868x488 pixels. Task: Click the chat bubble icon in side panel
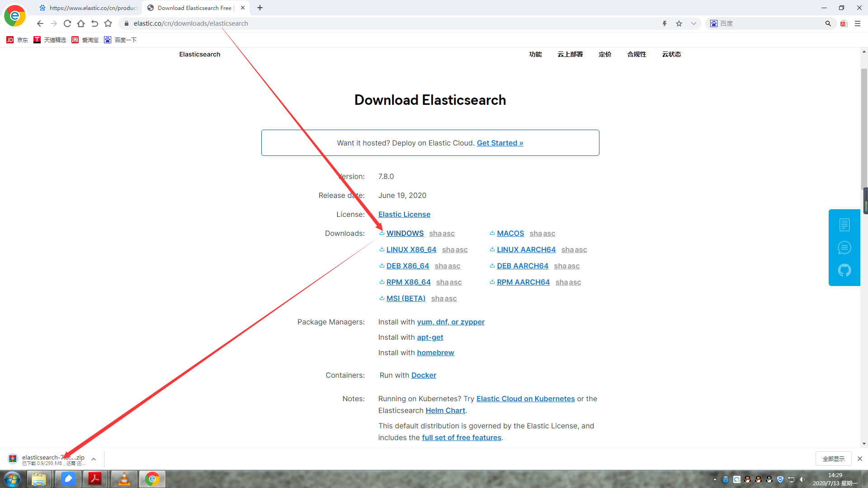(844, 248)
